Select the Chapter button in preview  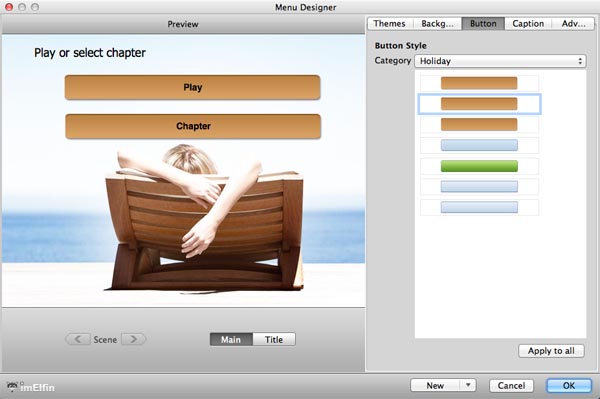click(x=193, y=126)
